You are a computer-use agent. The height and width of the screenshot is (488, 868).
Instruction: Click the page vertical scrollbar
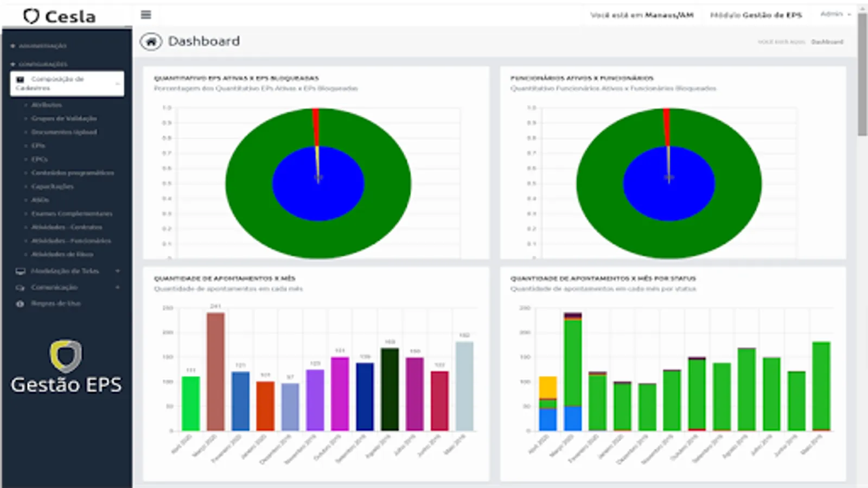click(862, 75)
